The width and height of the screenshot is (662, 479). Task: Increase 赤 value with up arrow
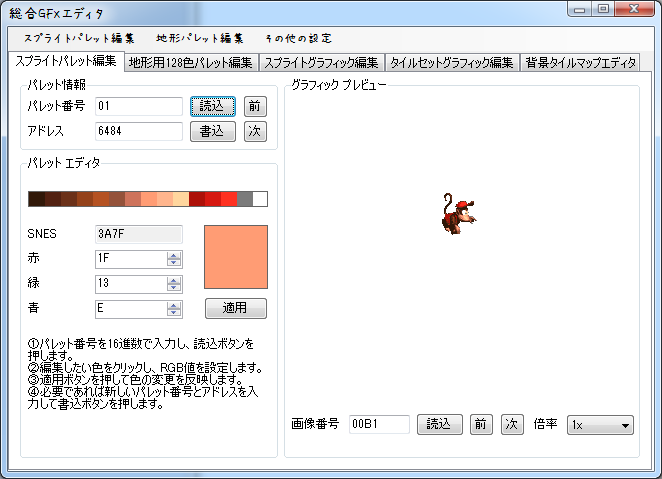174,255
